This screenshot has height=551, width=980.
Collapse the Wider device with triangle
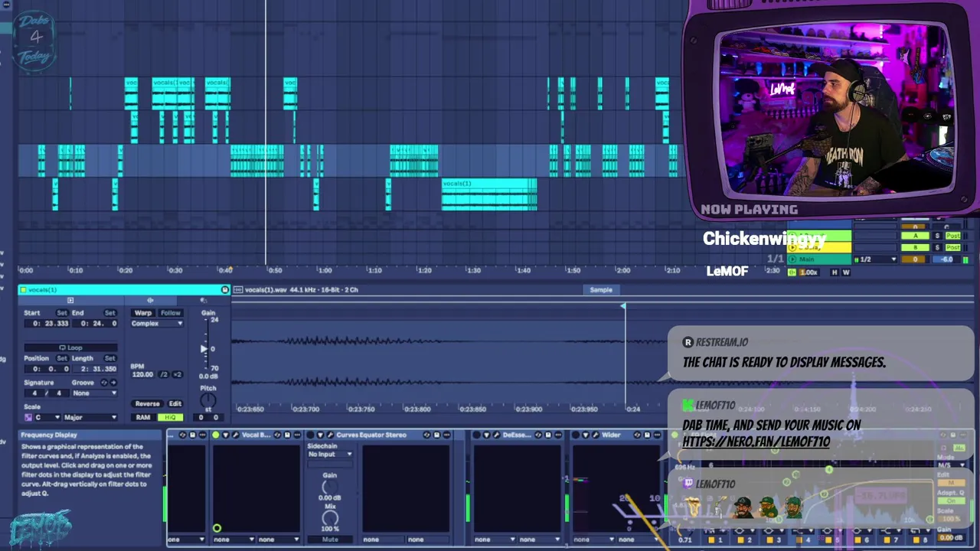[585, 435]
